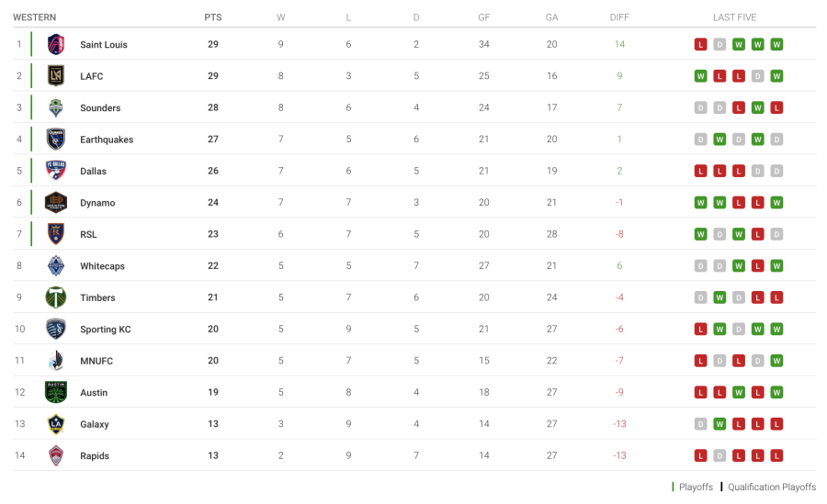
Task: Select the MNUFC team name
Action: 96,361
